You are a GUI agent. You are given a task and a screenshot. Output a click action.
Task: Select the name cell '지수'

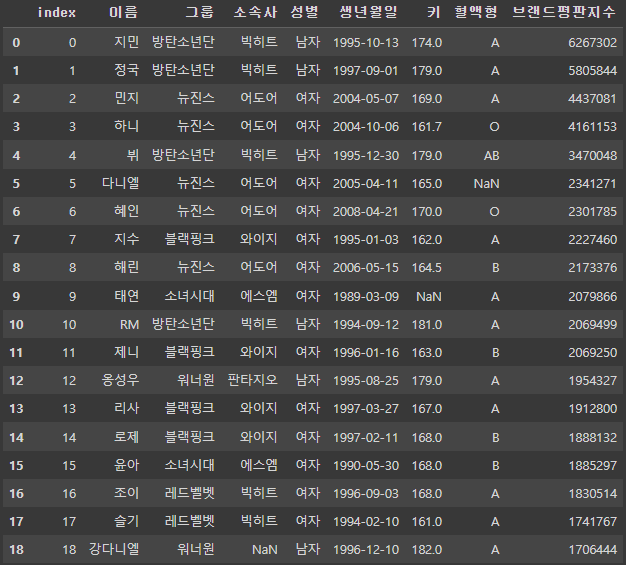click(x=127, y=239)
